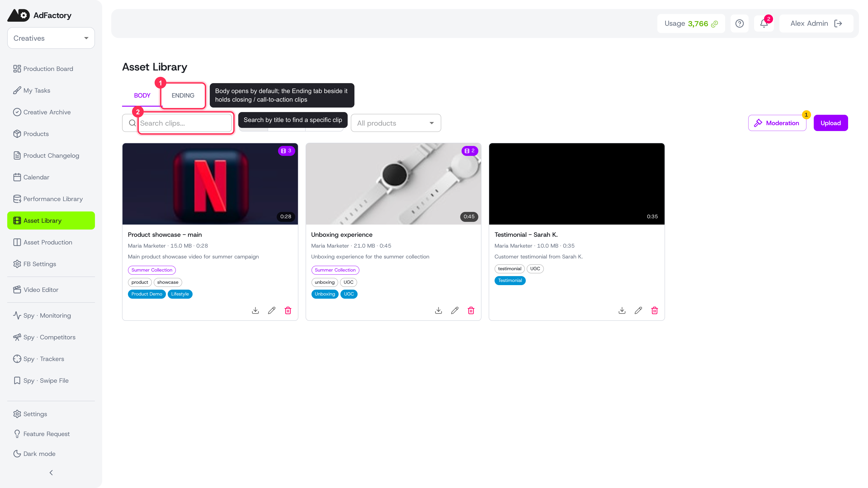Delete the Testimonial – Sarah K. clip
Screen dimensions: 868x488
654,310
